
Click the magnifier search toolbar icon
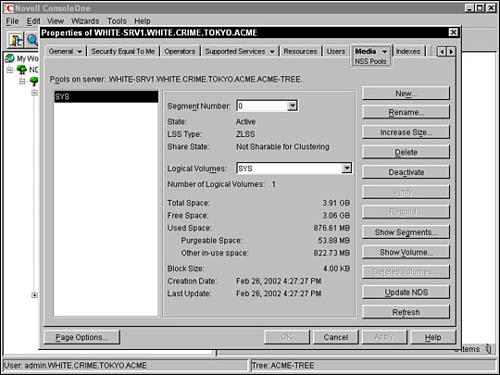(x=32, y=40)
